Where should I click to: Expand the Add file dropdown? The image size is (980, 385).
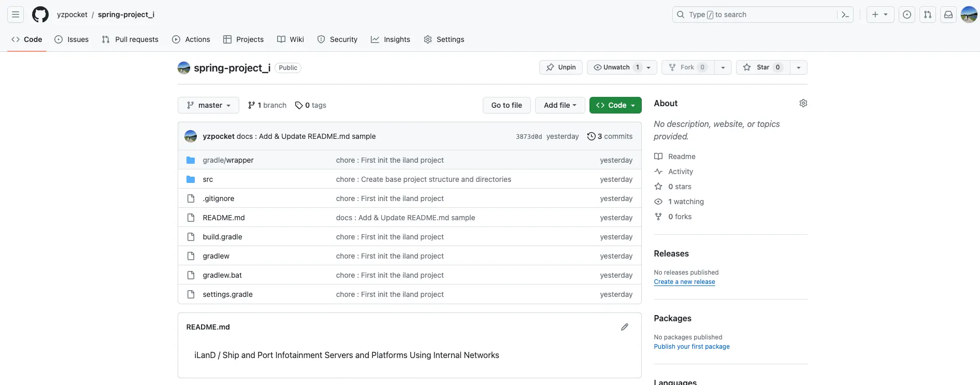click(x=559, y=105)
